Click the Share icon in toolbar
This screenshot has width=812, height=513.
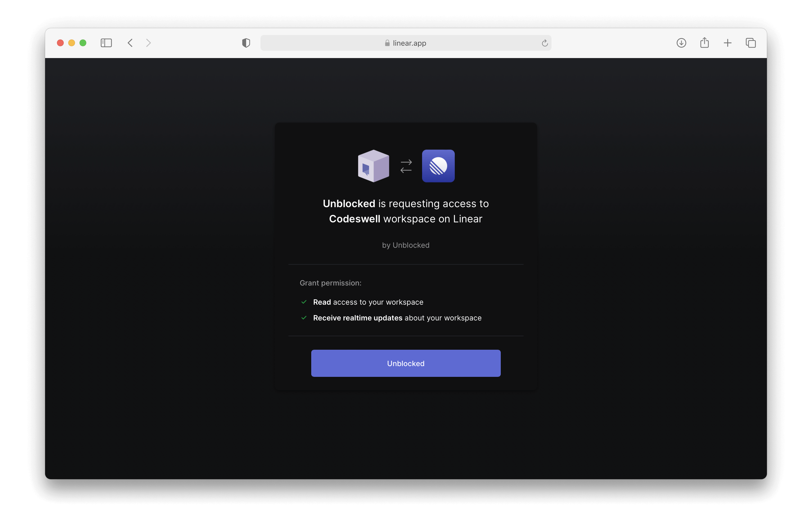pyautogui.click(x=704, y=43)
